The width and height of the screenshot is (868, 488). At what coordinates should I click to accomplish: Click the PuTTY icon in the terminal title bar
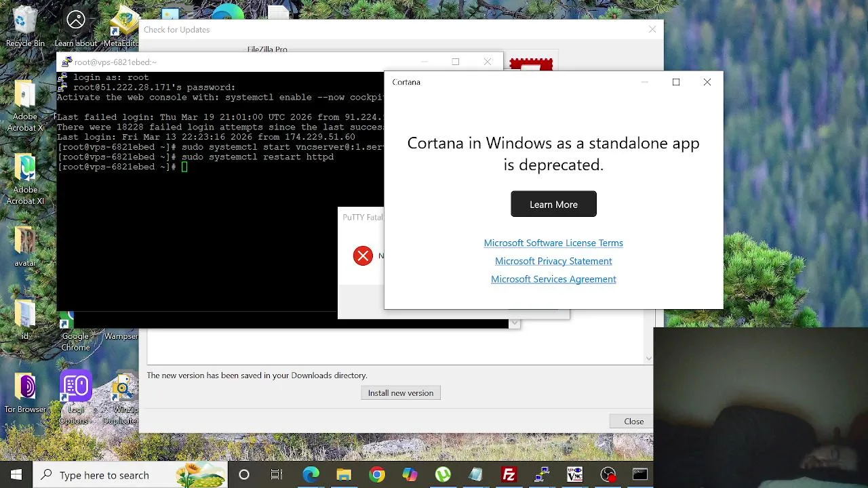pyautogui.click(x=66, y=62)
